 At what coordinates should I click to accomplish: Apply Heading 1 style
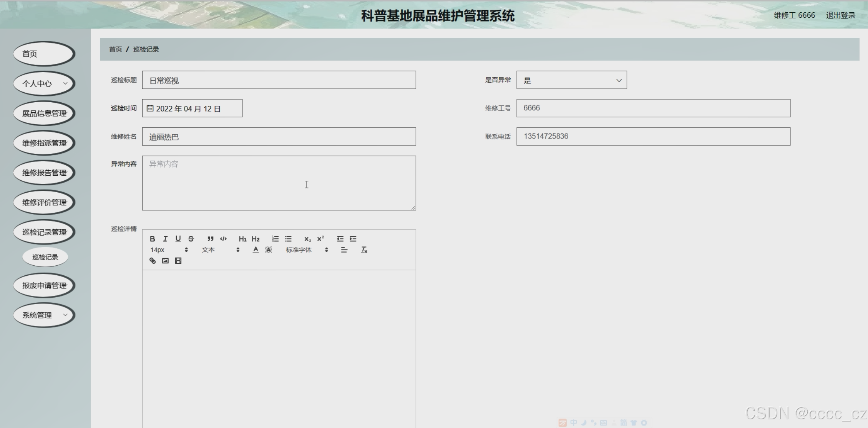242,239
